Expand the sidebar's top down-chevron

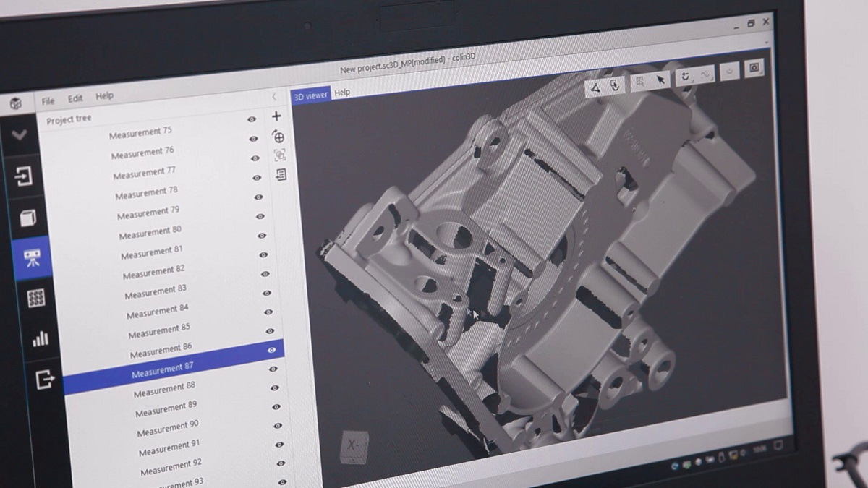pyautogui.click(x=20, y=135)
